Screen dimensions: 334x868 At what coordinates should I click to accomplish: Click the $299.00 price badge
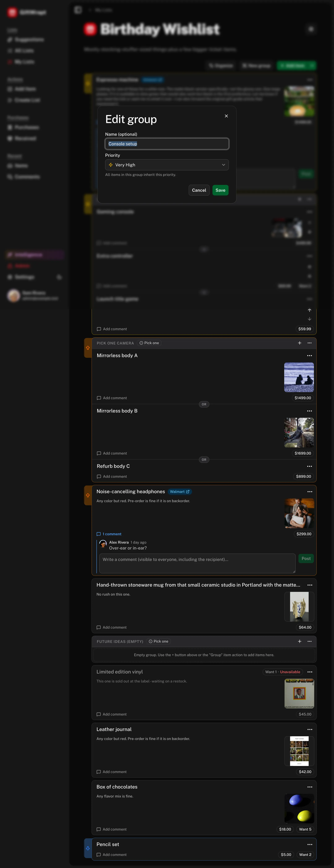pos(304,534)
